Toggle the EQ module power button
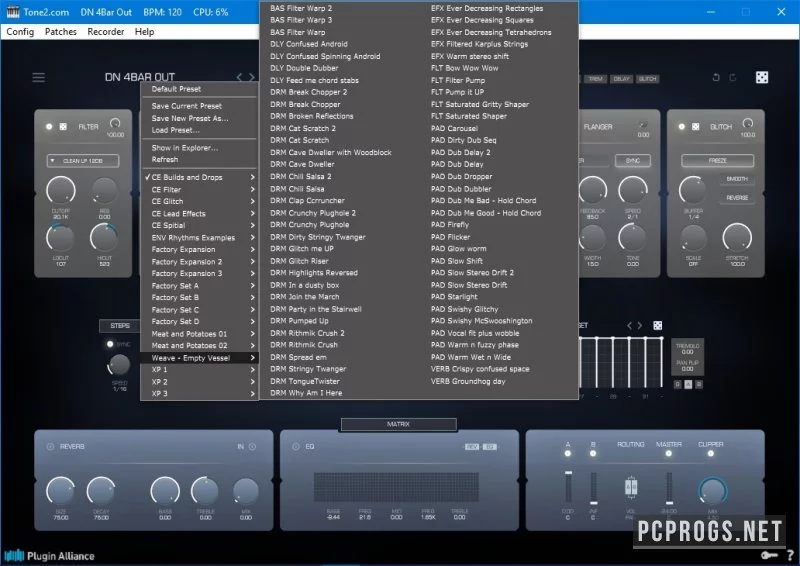The height and width of the screenshot is (566, 800). click(x=296, y=447)
